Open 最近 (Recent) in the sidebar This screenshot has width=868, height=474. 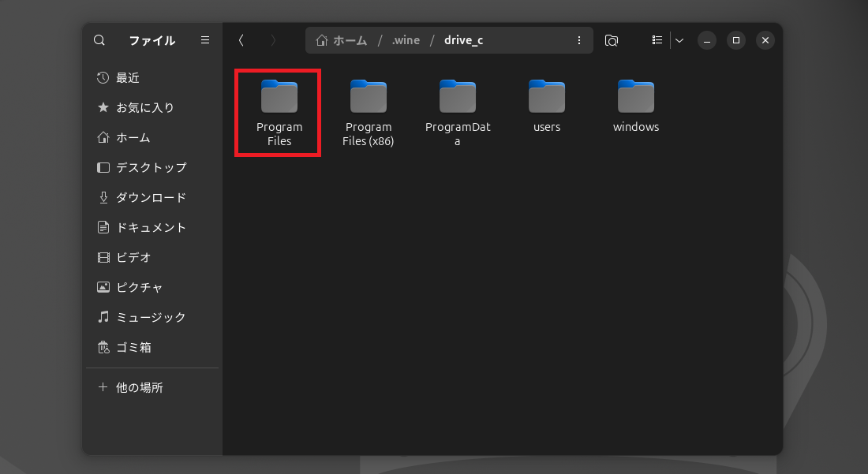point(127,77)
